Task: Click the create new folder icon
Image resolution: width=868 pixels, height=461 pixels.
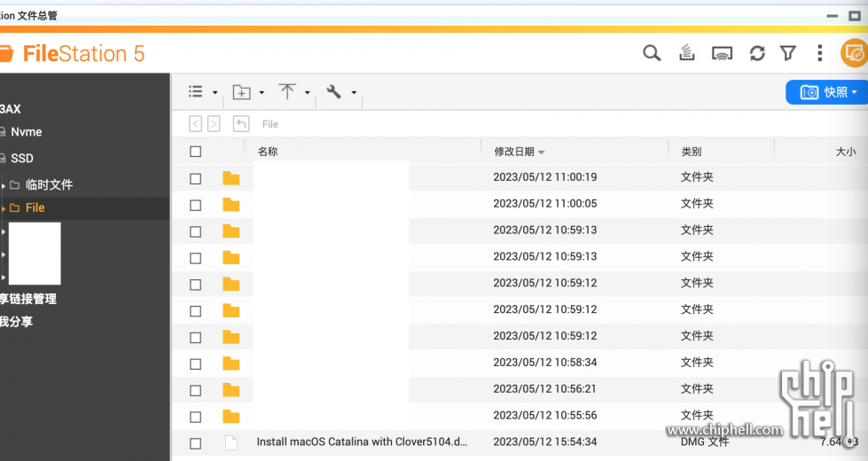Action: point(241,92)
